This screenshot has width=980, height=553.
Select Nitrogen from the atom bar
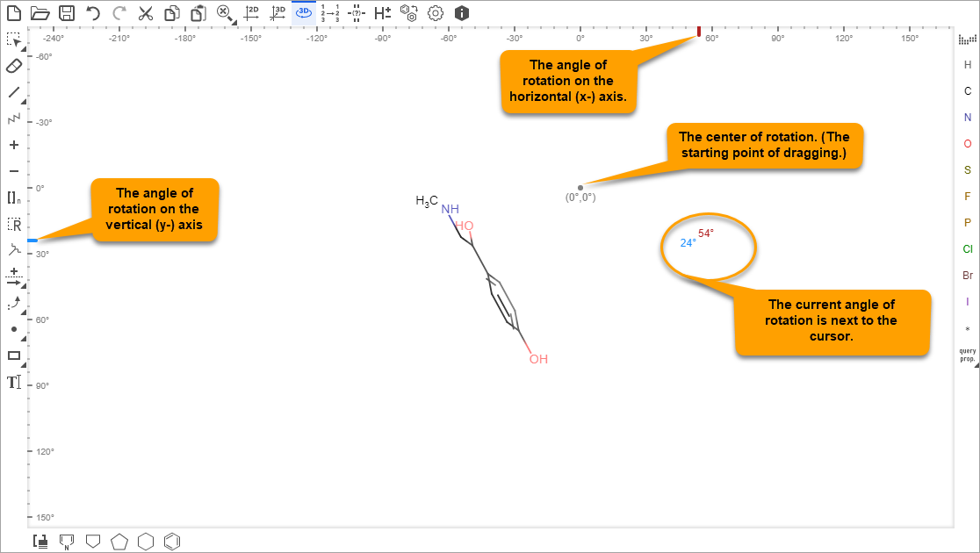click(968, 118)
